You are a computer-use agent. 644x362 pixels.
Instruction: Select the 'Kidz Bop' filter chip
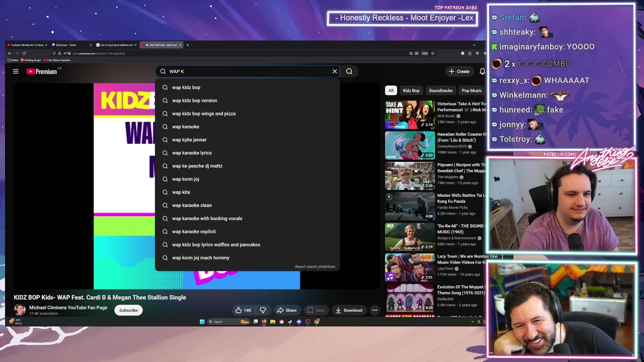(411, 90)
